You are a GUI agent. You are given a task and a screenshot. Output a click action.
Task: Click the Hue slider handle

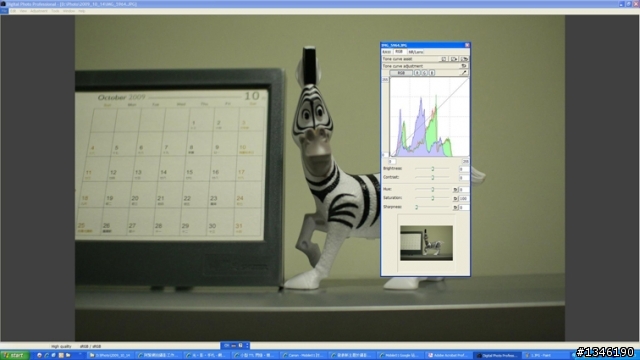[x=433, y=189]
